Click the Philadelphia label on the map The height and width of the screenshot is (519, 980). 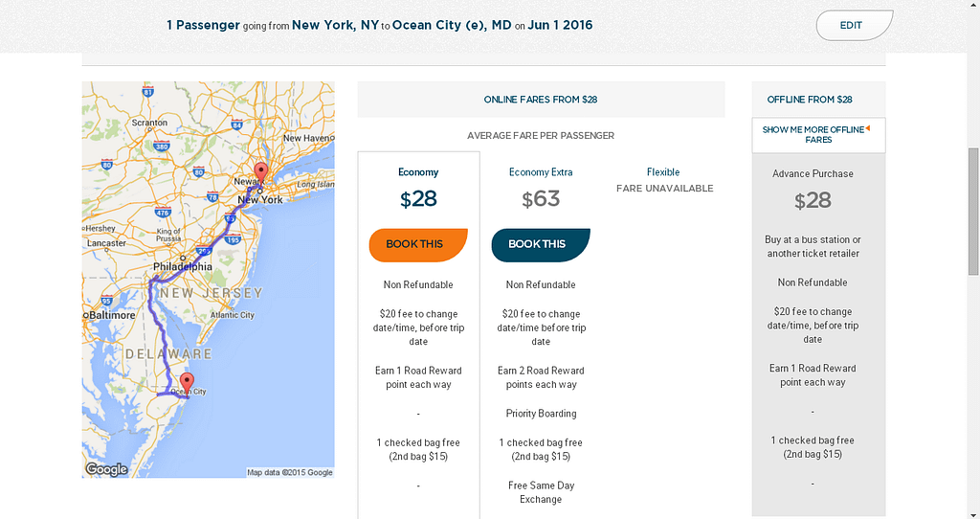[182, 266]
